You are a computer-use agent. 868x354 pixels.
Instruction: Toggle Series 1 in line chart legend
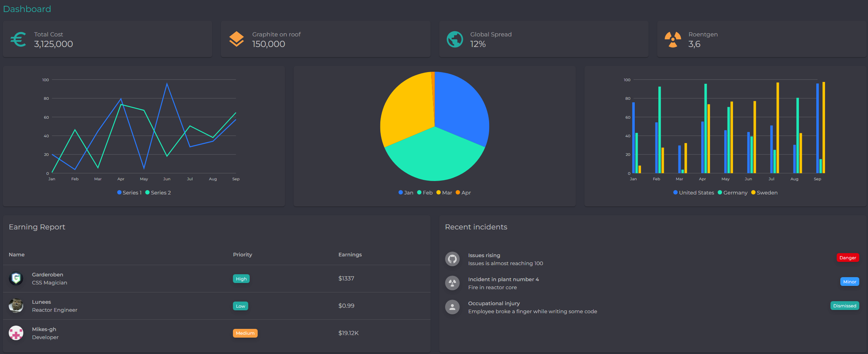pyautogui.click(x=129, y=193)
